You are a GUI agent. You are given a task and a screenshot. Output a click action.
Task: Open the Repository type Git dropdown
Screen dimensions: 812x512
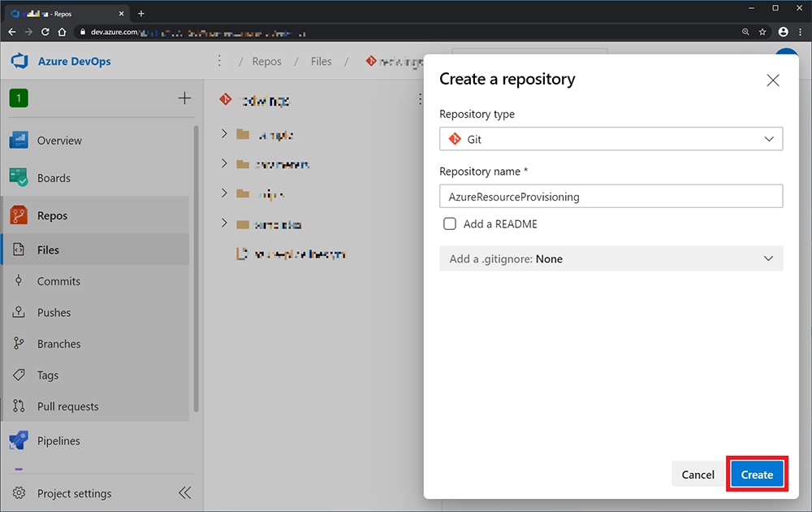point(611,139)
